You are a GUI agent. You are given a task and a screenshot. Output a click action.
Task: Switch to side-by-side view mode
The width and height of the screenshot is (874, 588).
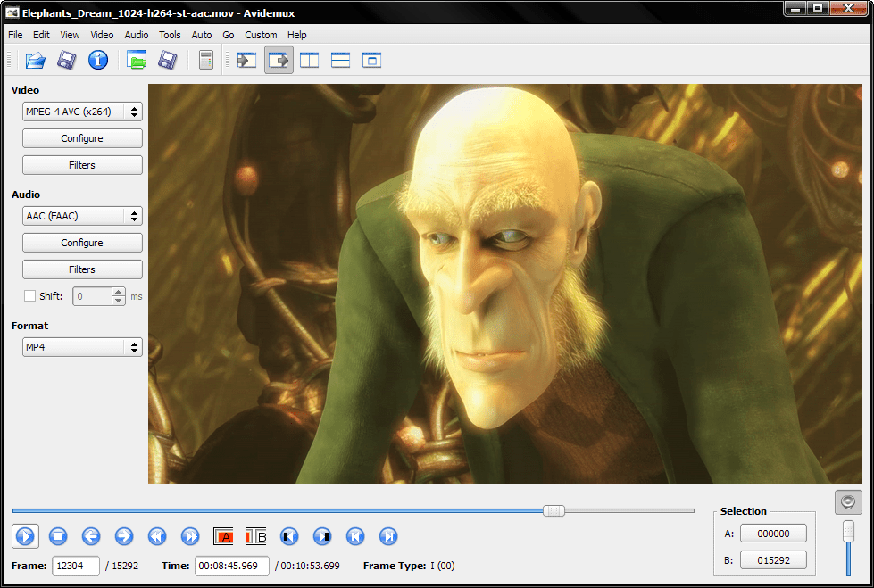pos(310,60)
